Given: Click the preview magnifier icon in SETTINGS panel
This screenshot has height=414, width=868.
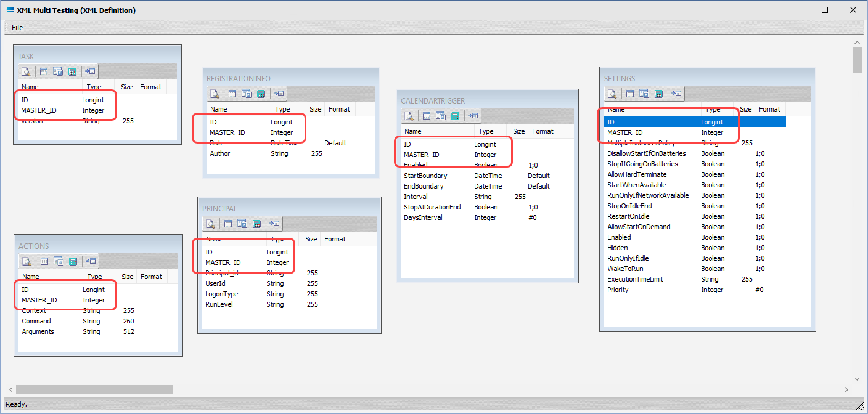Looking at the screenshot, I should tap(613, 94).
